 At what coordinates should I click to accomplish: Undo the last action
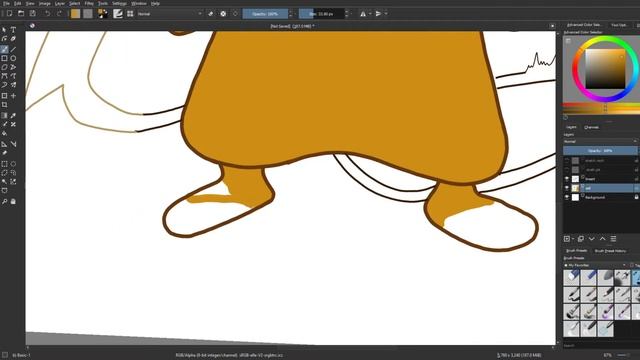coord(48,13)
